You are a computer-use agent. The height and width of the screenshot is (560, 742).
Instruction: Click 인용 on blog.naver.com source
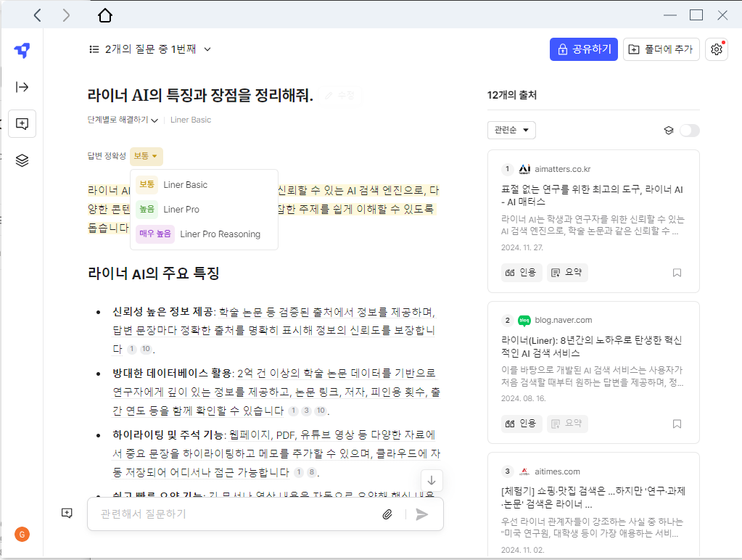521,424
